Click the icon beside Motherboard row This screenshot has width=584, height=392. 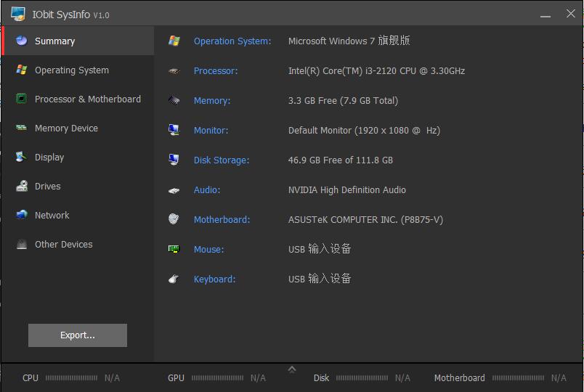(x=174, y=219)
